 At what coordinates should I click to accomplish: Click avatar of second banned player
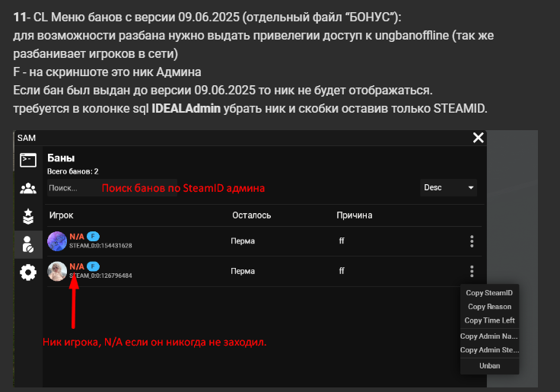click(x=57, y=271)
